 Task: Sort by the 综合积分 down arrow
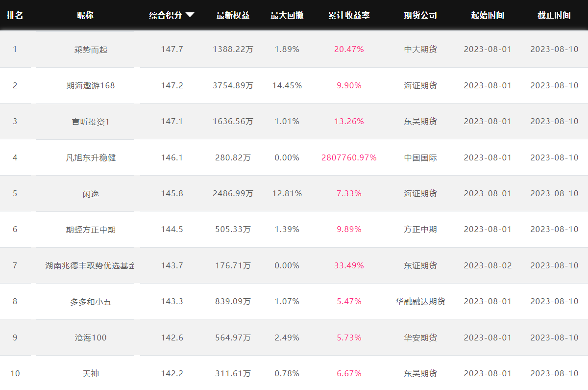[190, 15]
